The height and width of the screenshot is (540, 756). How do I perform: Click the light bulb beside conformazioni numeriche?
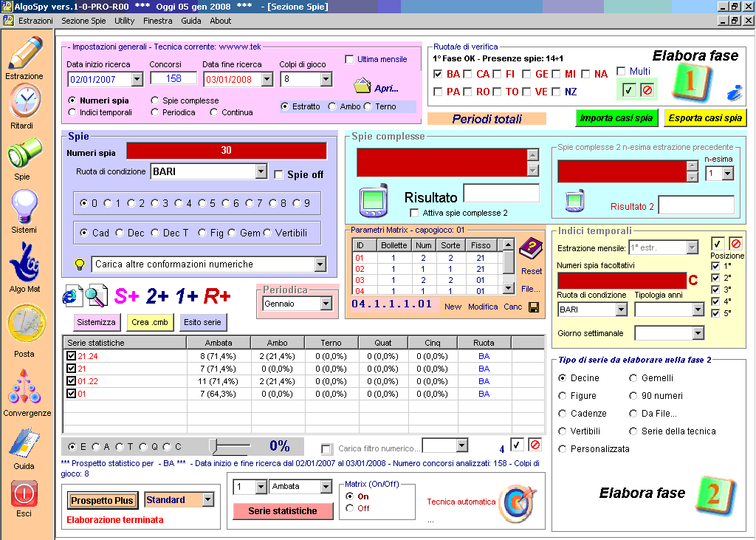80,264
